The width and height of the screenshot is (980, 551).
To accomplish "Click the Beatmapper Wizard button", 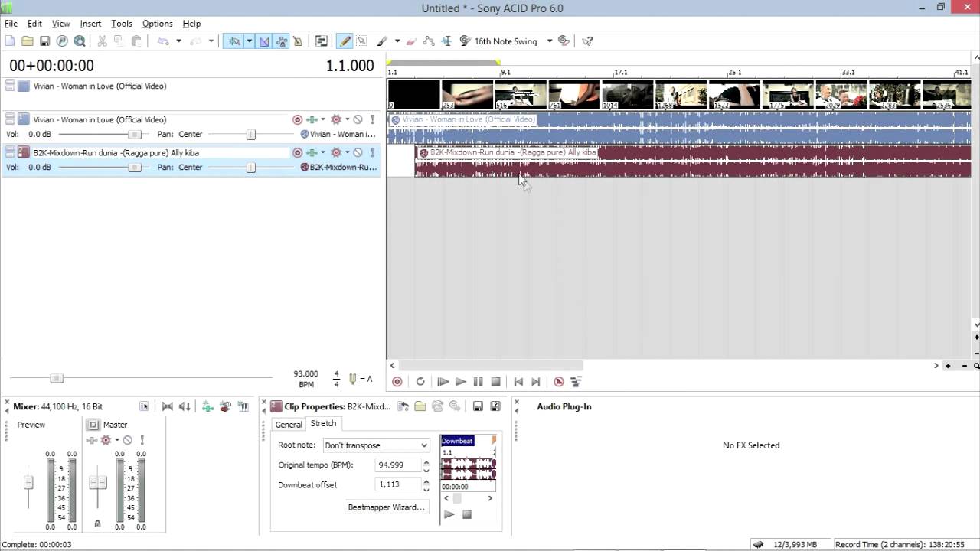I will coord(386,507).
